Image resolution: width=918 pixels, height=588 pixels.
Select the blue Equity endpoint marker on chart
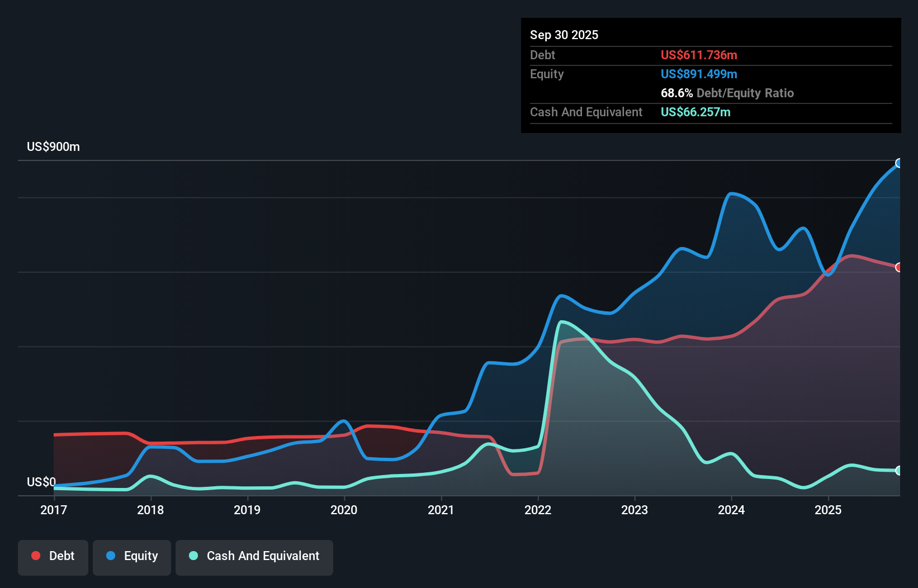[x=898, y=163]
